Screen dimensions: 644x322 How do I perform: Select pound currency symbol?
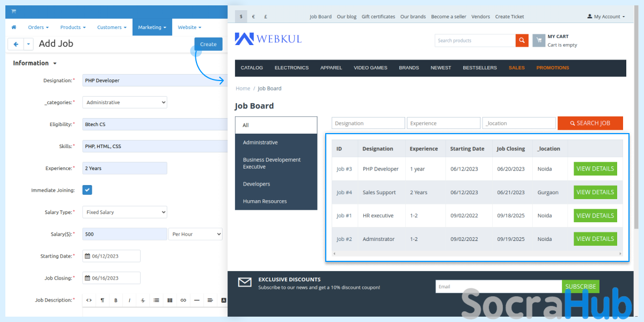click(x=266, y=17)
